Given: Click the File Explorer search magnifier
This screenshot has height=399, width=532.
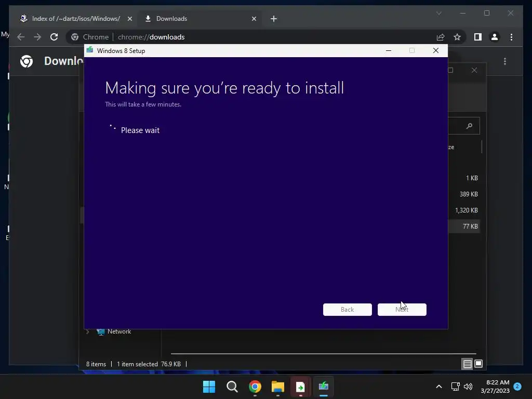Looking at the screenshot, I should point(469,126).
